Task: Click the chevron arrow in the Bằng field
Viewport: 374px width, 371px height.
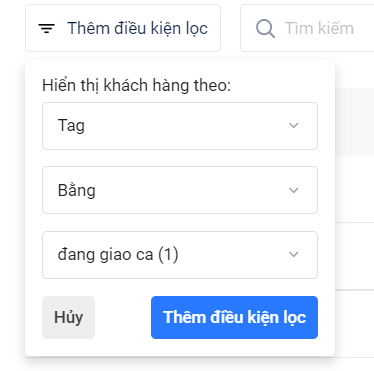Action: [x=294, y=190]
